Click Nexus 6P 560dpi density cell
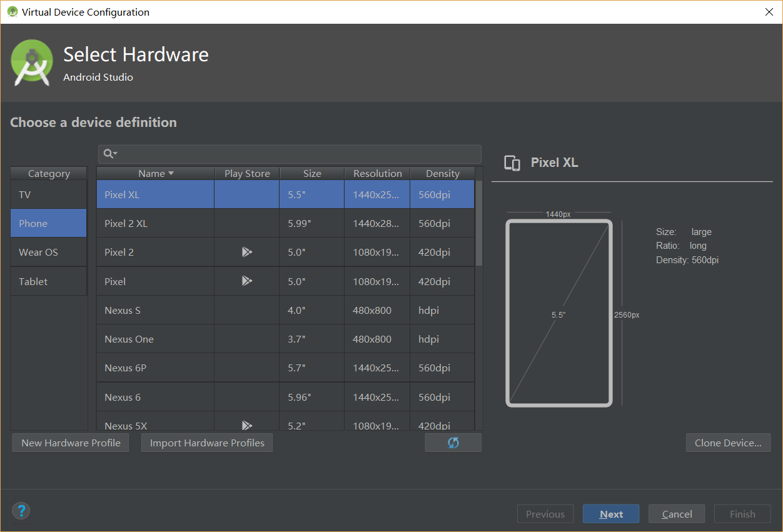The height and width of the screenshot is (532, 783). (442, 368)
